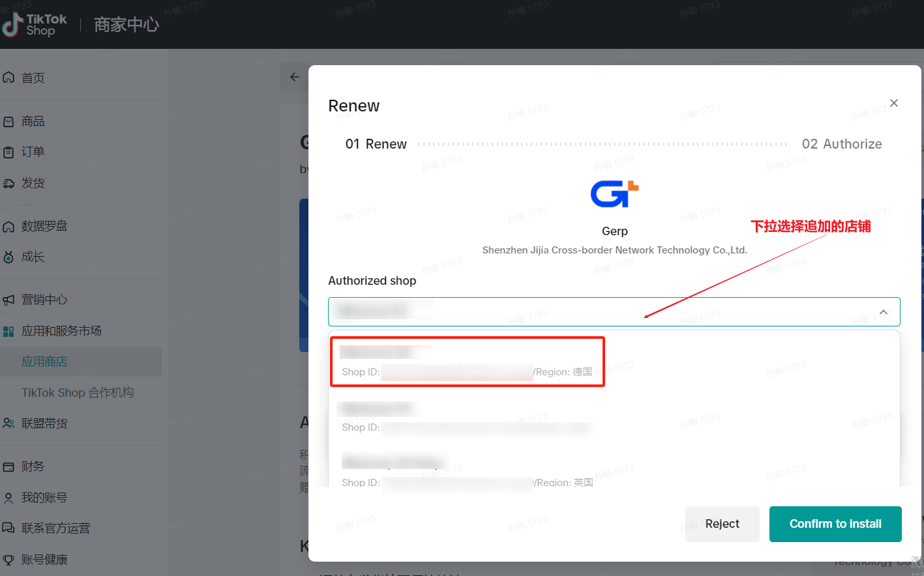Screen dimensions: 924x576
Task: Click Shenzhen Jijia Cross-border Network Technology text
Action: 614,250
